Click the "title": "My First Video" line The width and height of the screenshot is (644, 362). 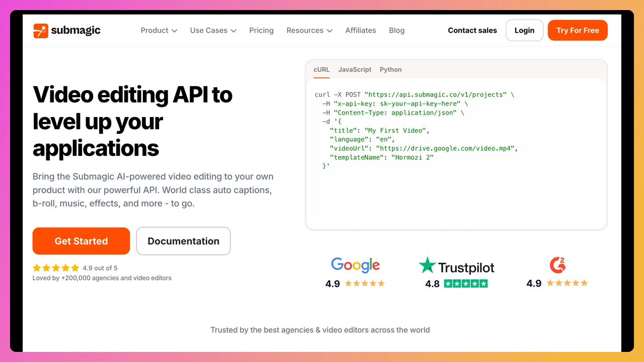tap(380, 131)
